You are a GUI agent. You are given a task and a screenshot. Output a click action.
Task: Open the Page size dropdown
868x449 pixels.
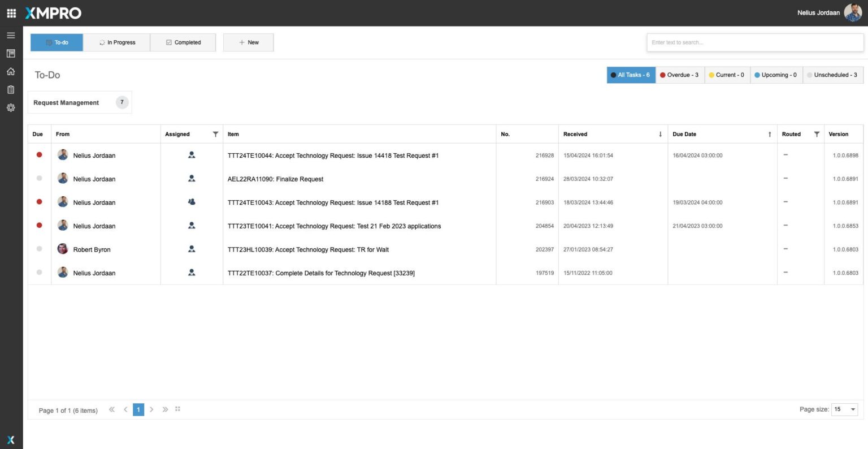point(845,409)
